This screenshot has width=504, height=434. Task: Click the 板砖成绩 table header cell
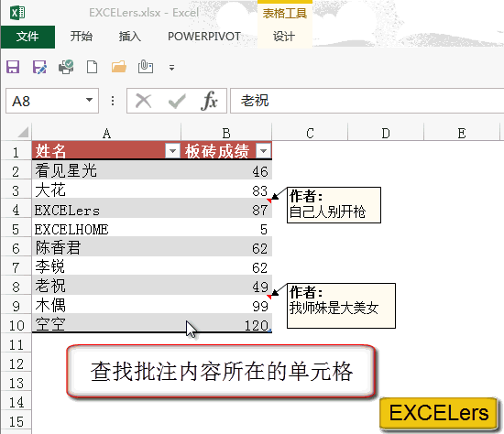coord(226,151)
